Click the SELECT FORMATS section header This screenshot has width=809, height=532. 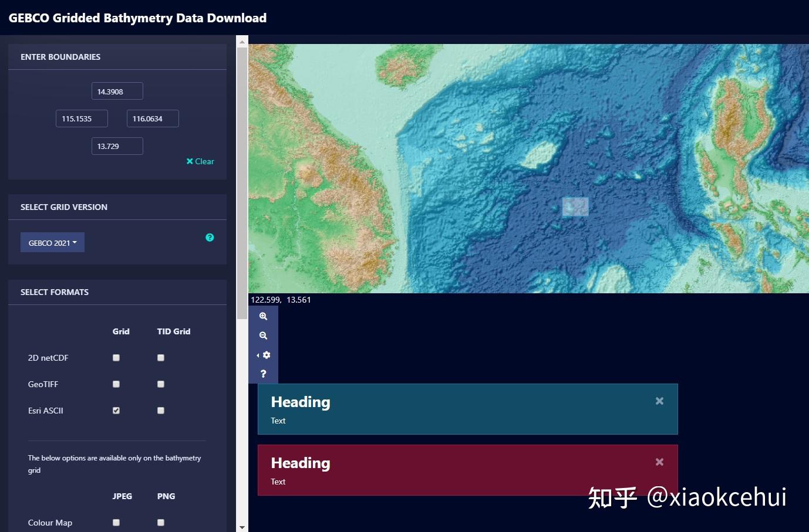tap(55, 292)
